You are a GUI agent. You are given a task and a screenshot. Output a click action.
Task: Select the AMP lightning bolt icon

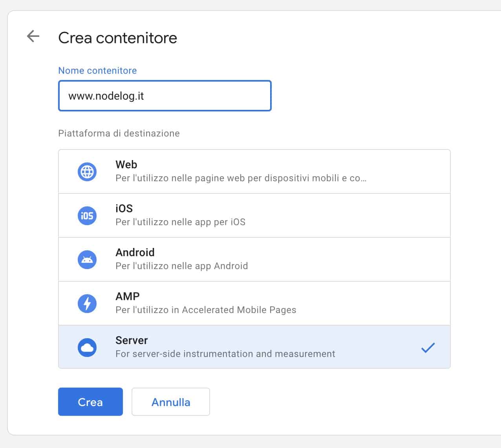click(x=86, y=303)
